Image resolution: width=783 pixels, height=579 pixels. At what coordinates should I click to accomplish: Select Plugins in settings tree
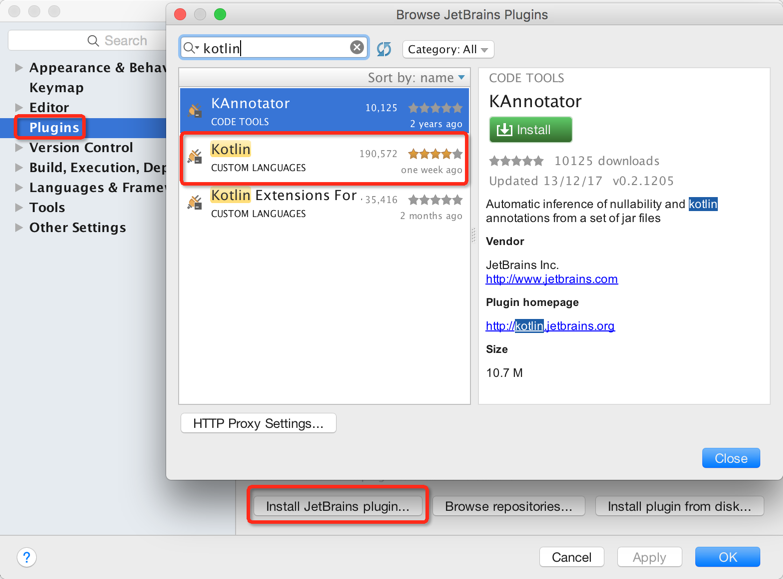point(54,127)
